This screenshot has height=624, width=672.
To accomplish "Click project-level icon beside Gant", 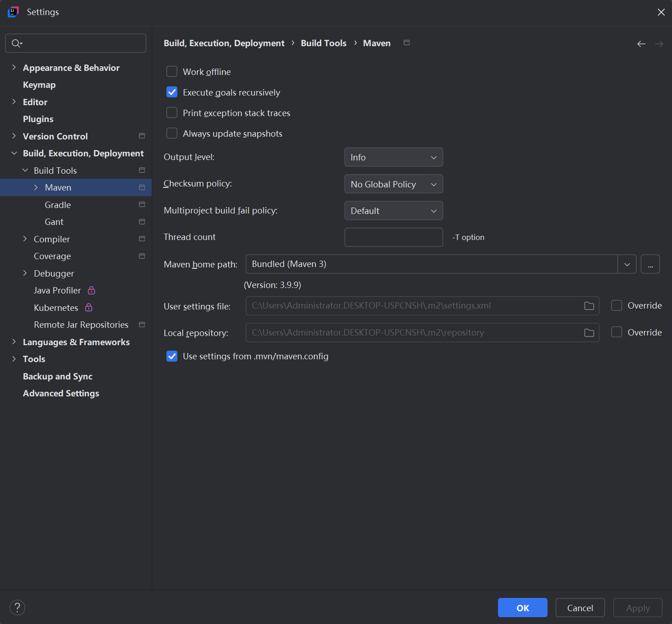I will pos(142,222).
